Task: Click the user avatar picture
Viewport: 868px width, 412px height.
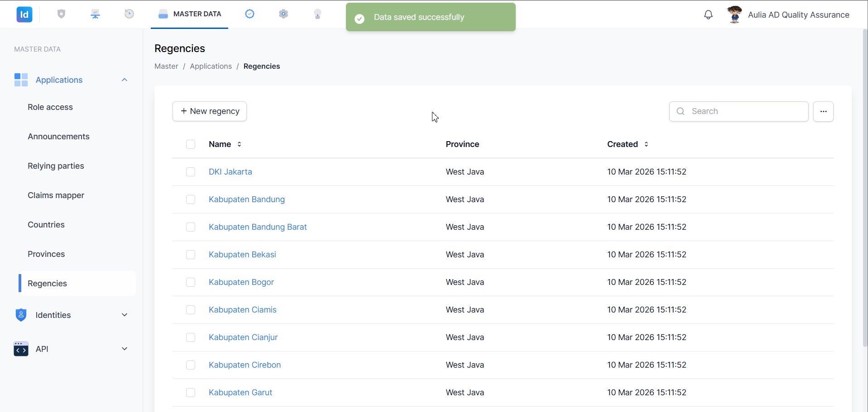Action: (x=734, y=14)
